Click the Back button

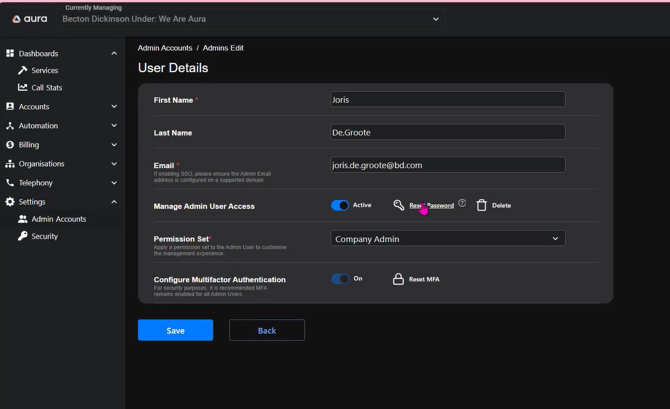pos(266,330)
